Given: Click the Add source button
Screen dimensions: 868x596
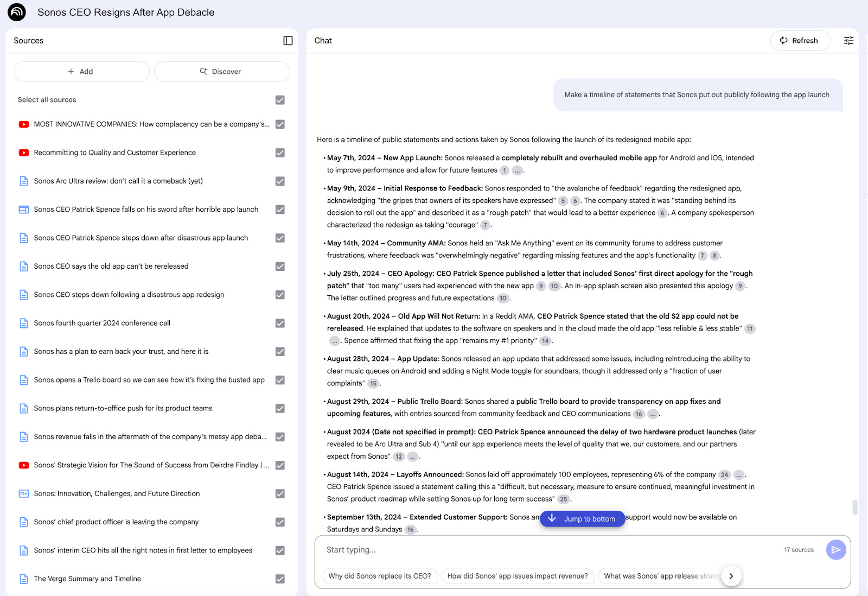Looking at the screenshot, I should 81,72.
